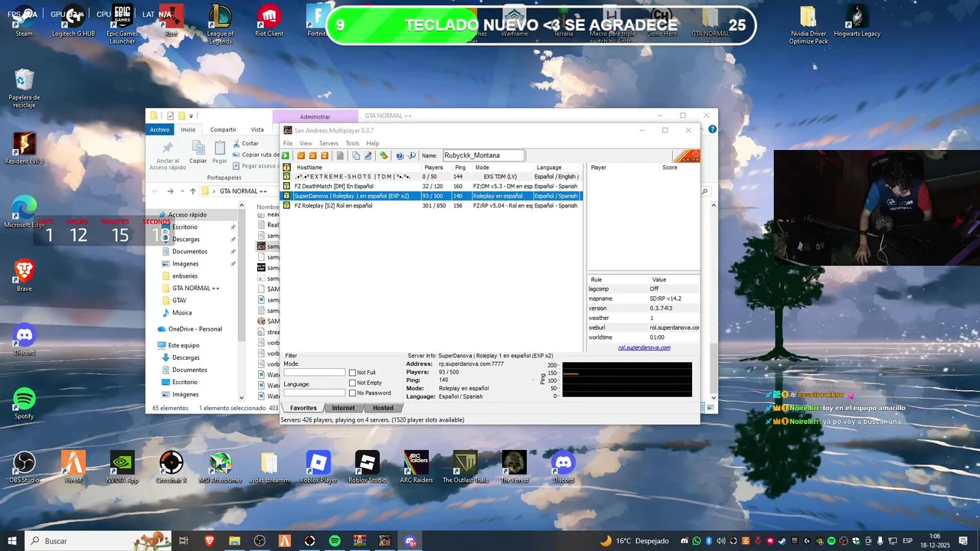Open the Crosshair X desktop icon
Screen dimensions: 980x551
171,467
